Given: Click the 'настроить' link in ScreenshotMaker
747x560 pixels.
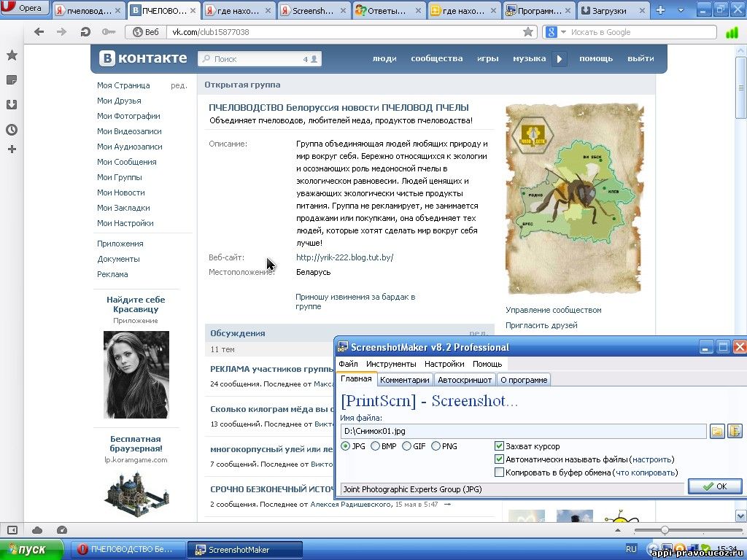Looking at the screenshot, I should point(653,459).
